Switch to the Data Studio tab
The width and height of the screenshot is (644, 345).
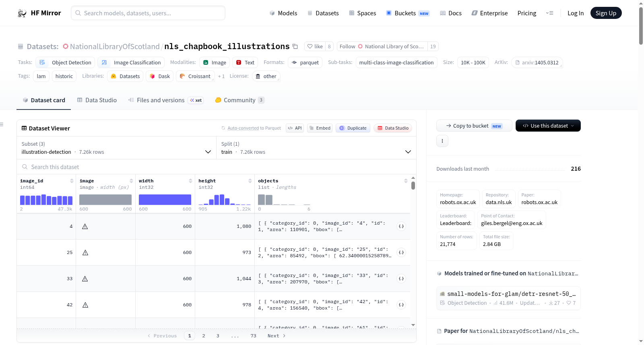click(97, 100)
